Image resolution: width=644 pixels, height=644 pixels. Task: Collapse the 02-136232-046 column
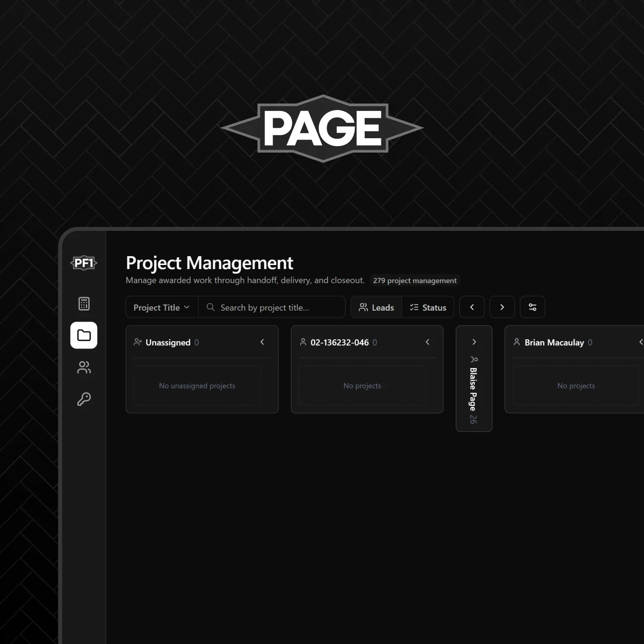coord(428,342)
